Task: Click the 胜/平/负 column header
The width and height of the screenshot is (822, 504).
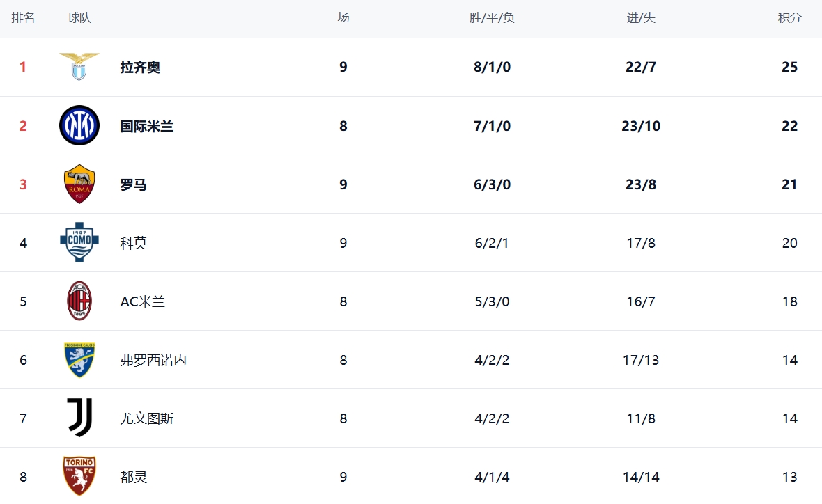Action: point(492,18)
